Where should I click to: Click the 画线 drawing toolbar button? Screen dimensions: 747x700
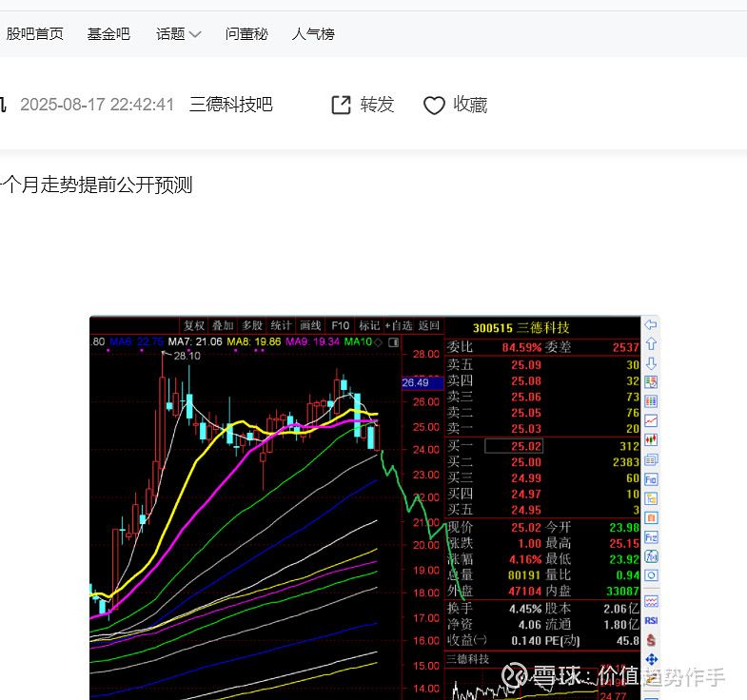(310, 325)
